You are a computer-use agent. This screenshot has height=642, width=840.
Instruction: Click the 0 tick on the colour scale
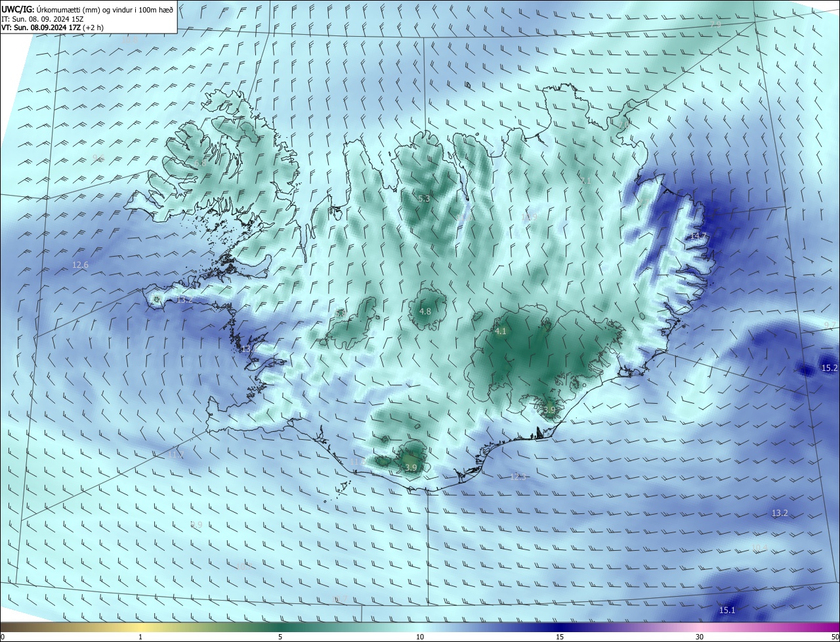pos(3,637)
